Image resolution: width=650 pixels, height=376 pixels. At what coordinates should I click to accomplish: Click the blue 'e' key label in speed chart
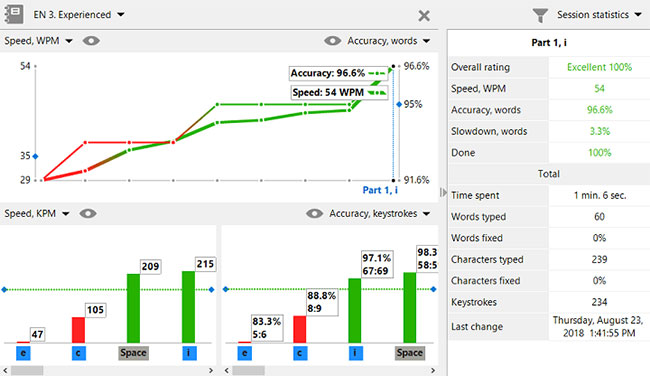click(x=24, y=353)
